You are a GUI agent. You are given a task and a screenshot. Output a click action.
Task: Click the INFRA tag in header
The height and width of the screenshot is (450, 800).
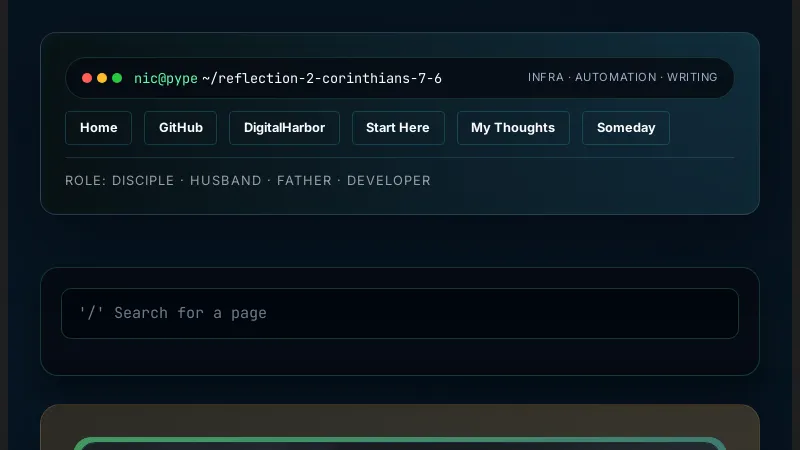pos(545,78)
